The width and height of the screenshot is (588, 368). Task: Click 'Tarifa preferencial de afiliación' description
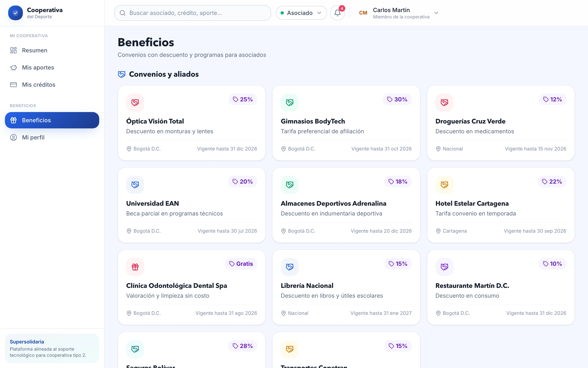click(x=322, y=131)
